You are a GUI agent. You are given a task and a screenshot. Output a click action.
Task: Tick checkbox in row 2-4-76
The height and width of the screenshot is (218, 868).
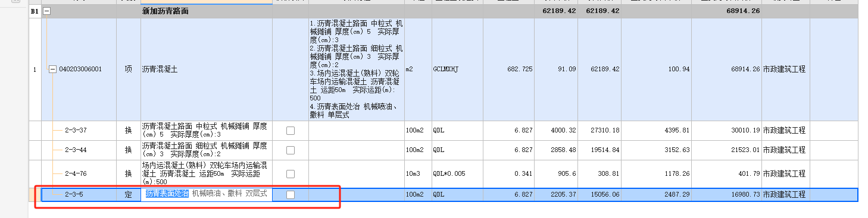click(x=291, y=174)
